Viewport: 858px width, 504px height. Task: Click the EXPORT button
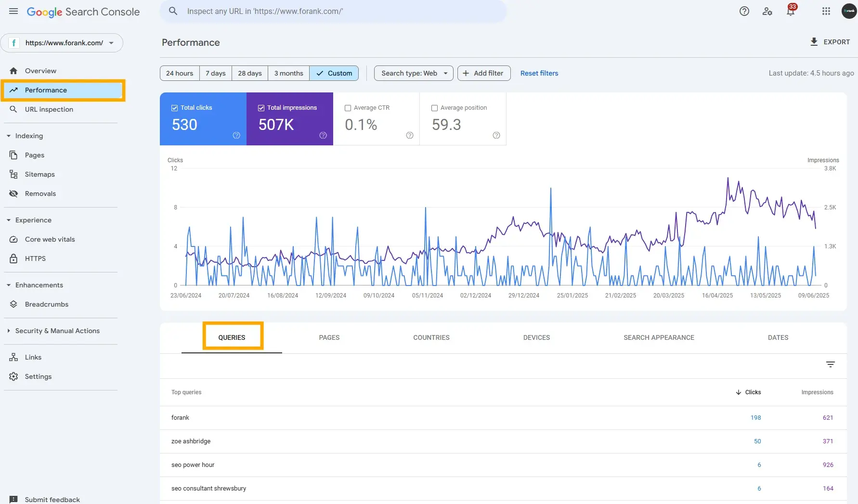[830, 42]
